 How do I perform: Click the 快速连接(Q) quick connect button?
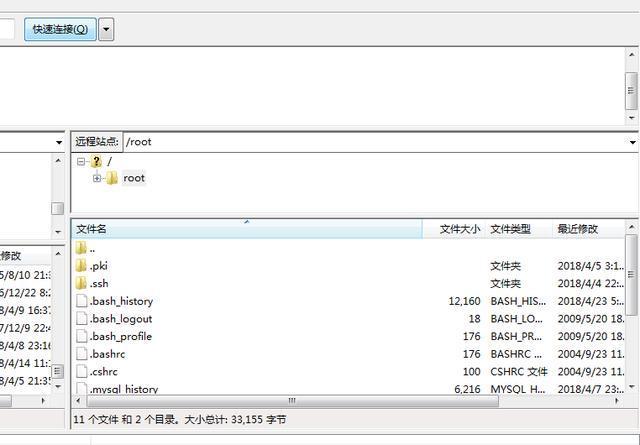(60, 29)
